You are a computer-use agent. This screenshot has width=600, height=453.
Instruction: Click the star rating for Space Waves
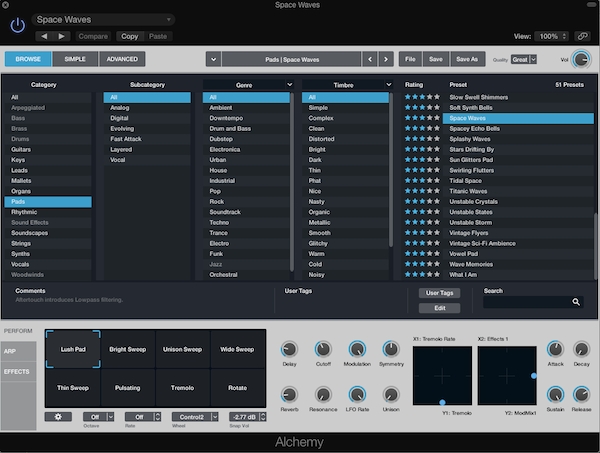coord(422,118)
